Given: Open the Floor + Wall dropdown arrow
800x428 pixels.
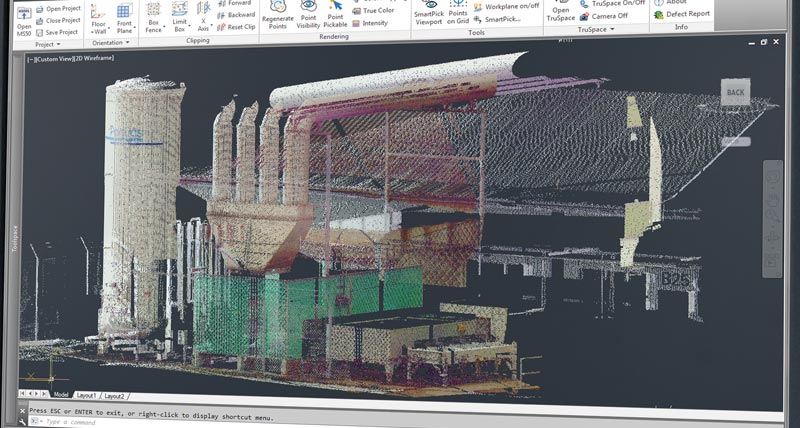Looking at the screenshot, I should (109, 29).
